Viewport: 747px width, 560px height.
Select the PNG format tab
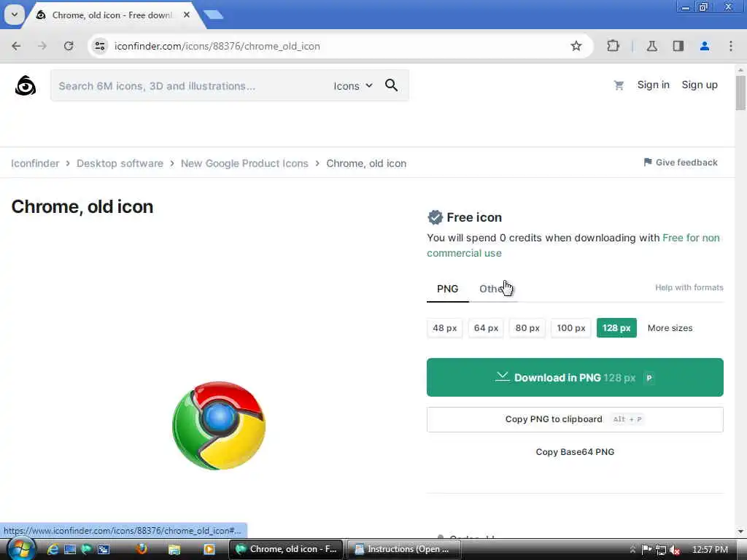447,289
